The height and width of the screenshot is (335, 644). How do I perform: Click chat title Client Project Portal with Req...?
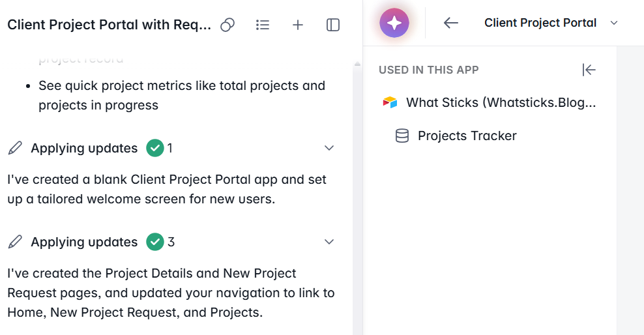110,25
